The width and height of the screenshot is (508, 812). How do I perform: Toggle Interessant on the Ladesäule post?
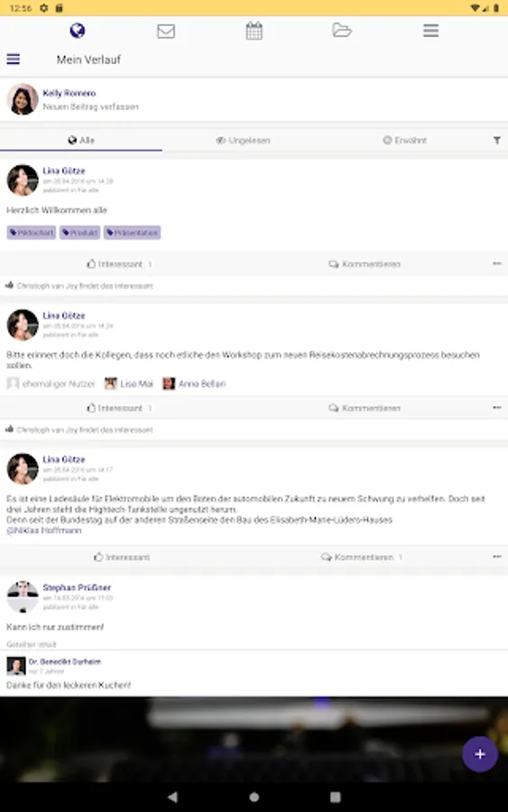pos(122,558)
